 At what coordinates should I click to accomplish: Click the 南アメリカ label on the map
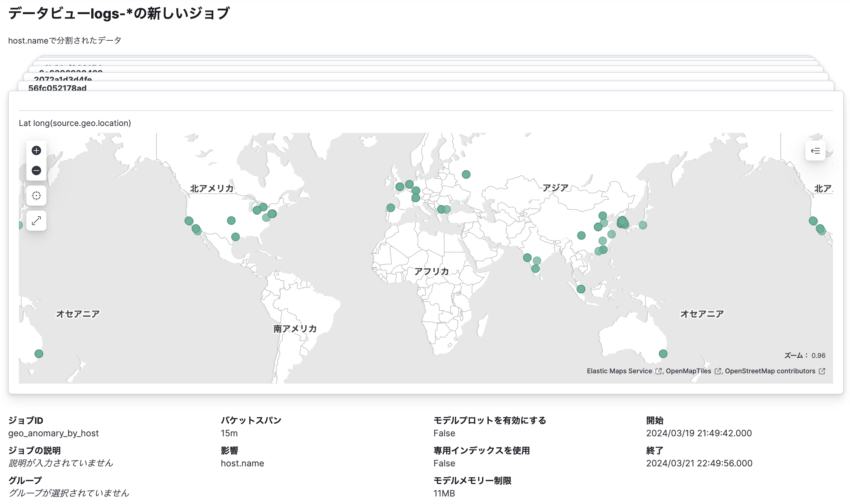[295, 329]
